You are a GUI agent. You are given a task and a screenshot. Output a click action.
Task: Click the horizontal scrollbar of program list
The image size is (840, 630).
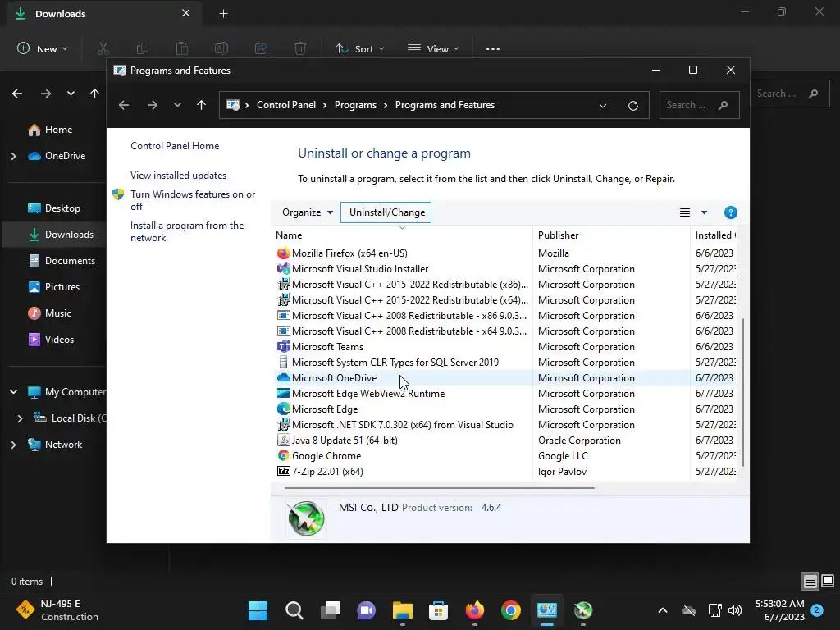pos(440,488)
